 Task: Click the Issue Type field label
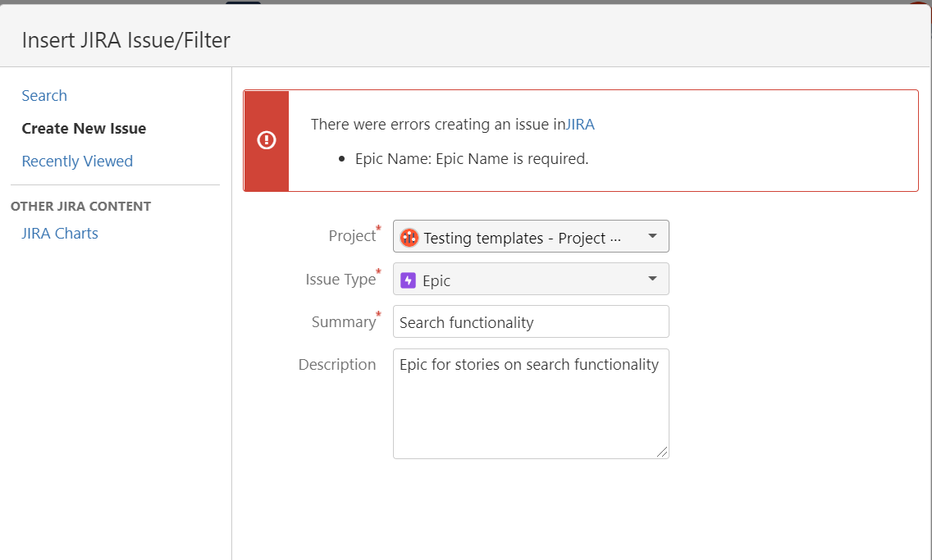[340, 279]
